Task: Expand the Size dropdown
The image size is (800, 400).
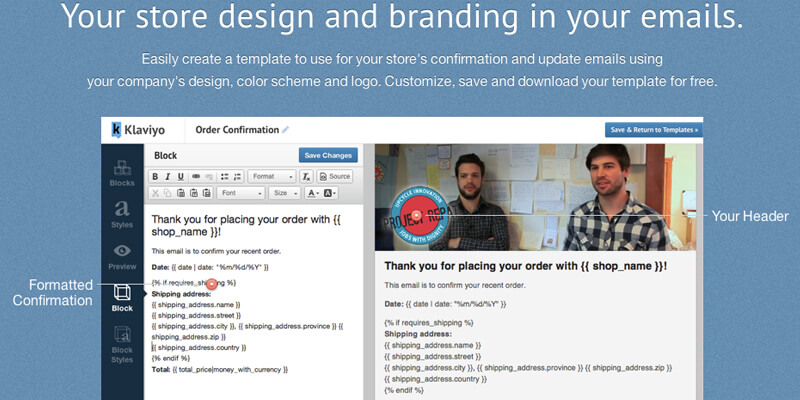Action: pyautogui.click(x=284, y=193)
